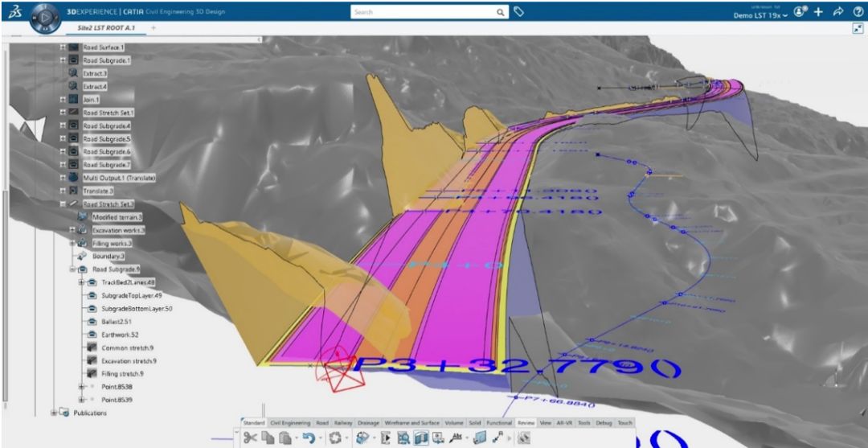Click the search magnifier icon
Viewport: 868px width, 448px height.
(500, 12)
